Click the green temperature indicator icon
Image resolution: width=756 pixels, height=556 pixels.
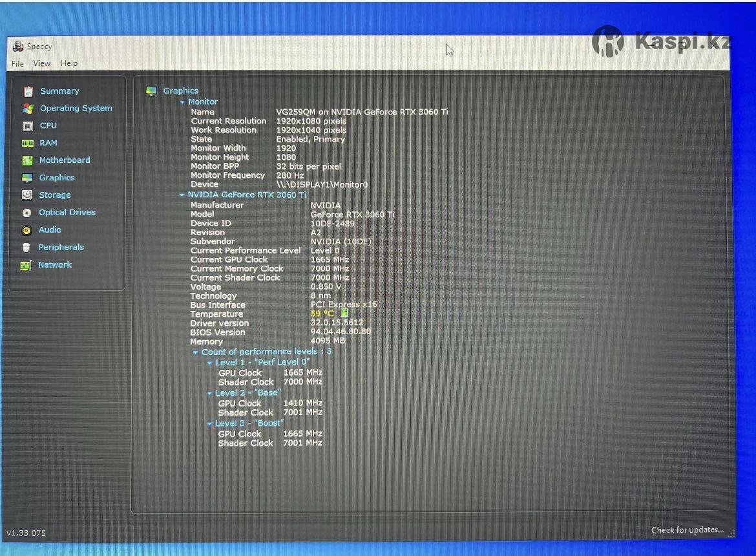[344, 313]
